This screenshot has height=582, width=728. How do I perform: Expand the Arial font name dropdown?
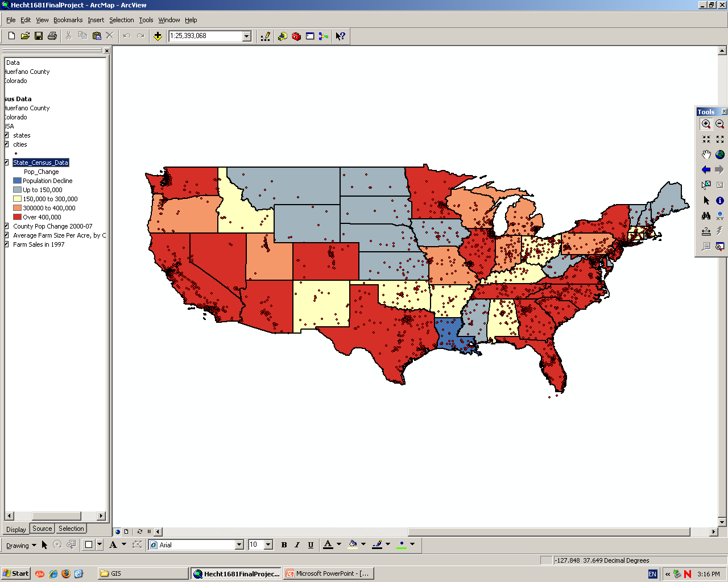click(239, 545)
